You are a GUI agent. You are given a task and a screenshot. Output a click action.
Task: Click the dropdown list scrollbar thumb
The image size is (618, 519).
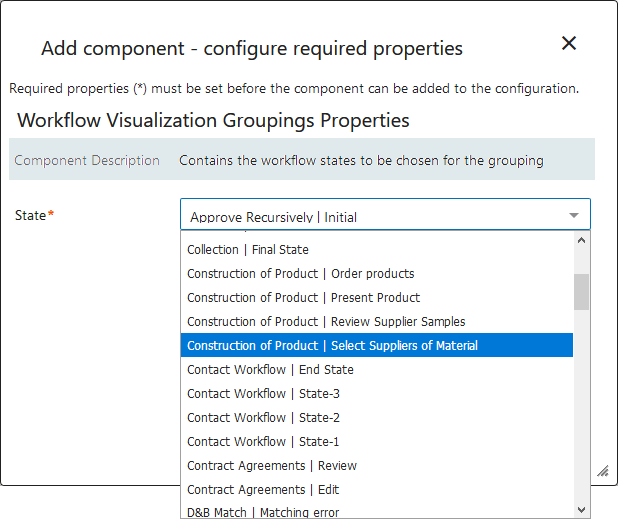pos(581,292)
